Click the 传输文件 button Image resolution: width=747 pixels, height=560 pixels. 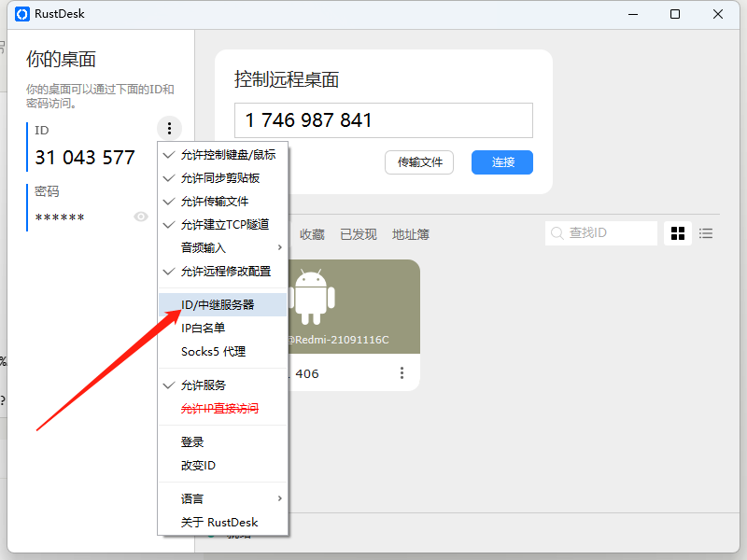tap(419, 162)
